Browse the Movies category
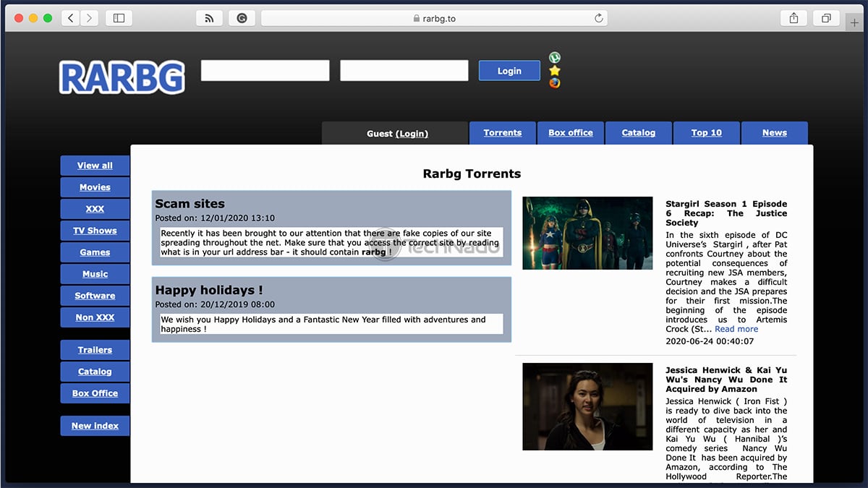 point(95,187)
